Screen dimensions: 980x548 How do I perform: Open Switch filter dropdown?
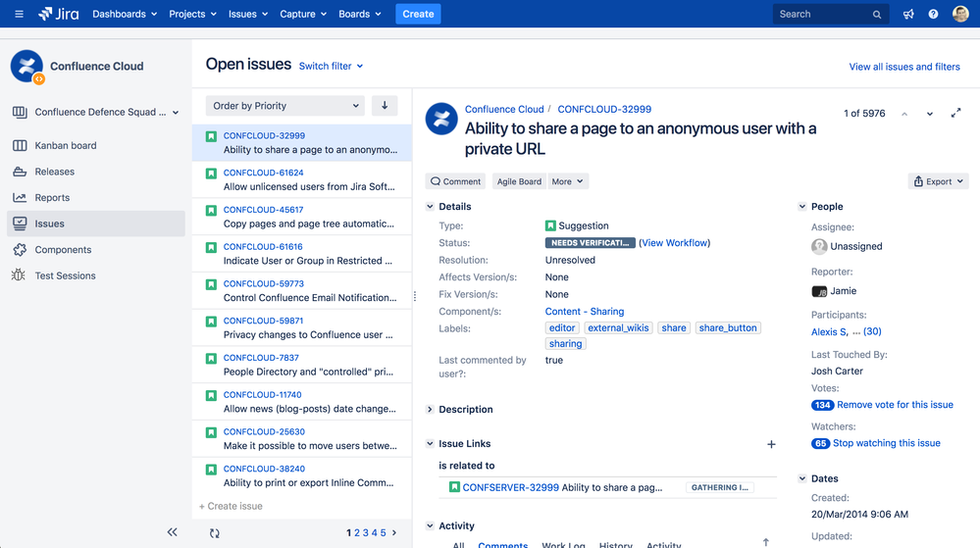point(331,67)
